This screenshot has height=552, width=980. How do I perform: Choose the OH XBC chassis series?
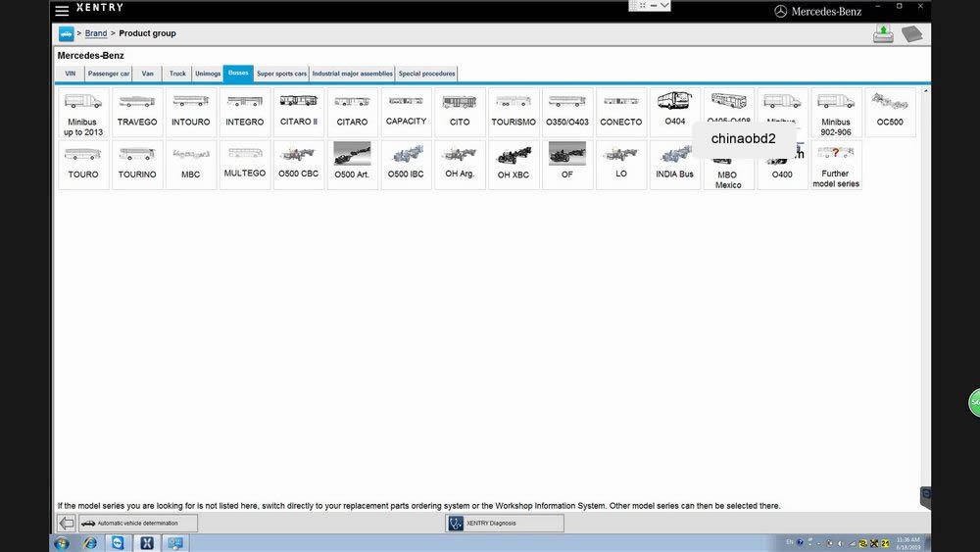(514, 164)
